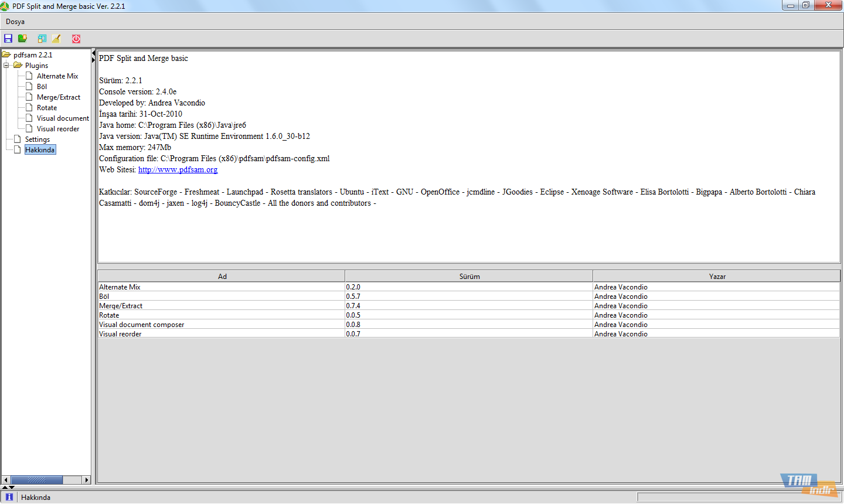Select the Hakkında tree item
The width and height of the screenshot is (844, 504).
point(40,150)
